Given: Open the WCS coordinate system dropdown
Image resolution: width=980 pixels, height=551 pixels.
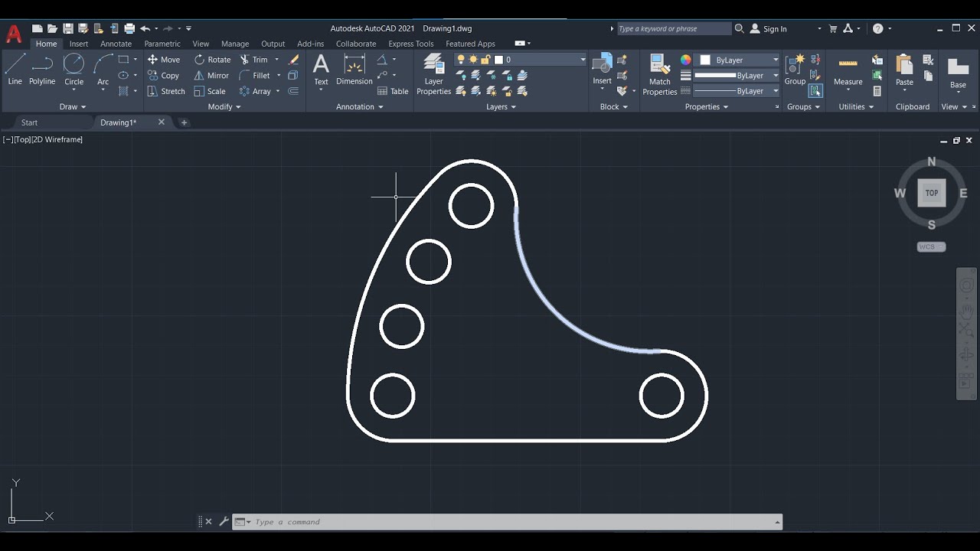Looking at the screenshot, I should (931, 246).
